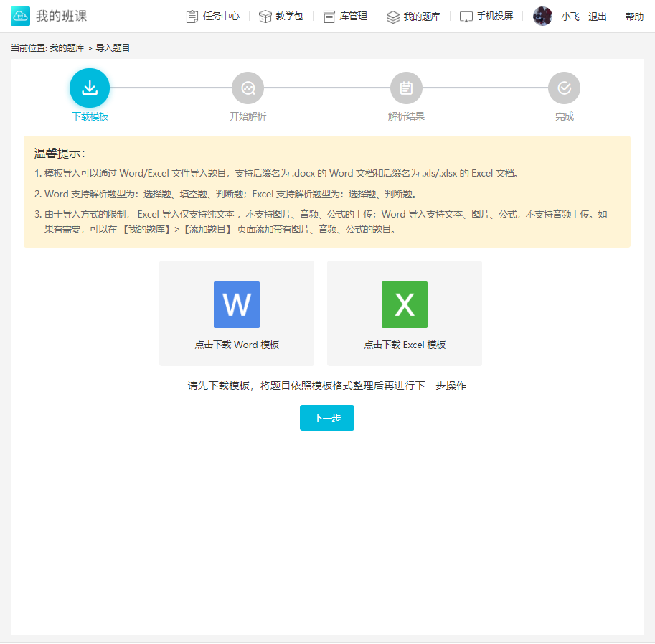Click the blue Word W icon

pos(237,304)
